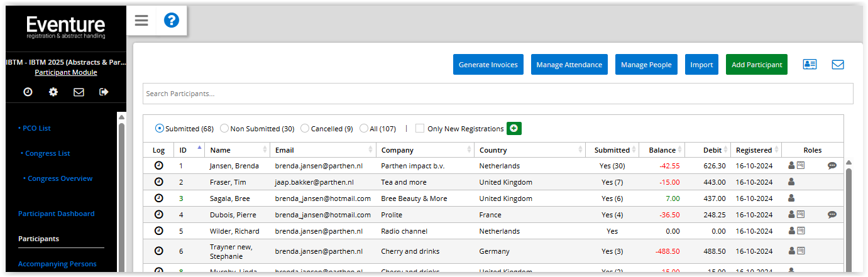Sort by the Balance column arrows
This screenshot has height=277, width=868.
click(x=680, y=150)
